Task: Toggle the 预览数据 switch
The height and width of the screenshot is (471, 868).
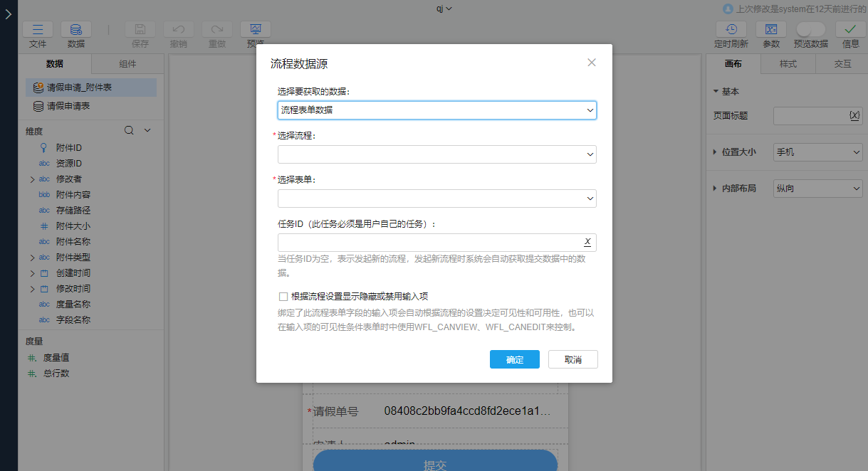Action: coord(810,29)
